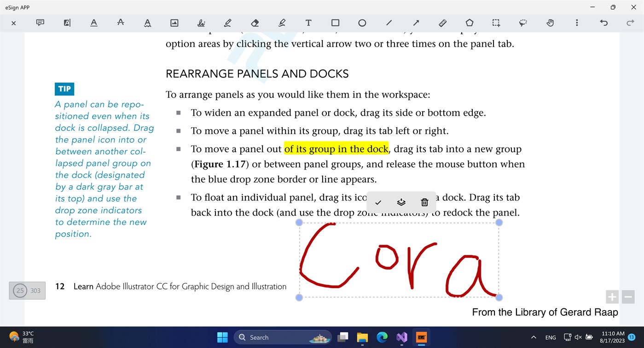Select the signature tool
Screen dimensions: 644x348
tap(201, 23)
